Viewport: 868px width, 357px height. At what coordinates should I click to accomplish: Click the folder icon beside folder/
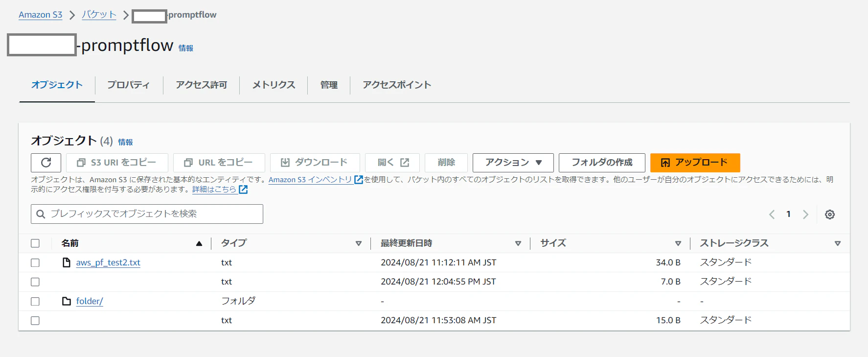click(67, 301)
